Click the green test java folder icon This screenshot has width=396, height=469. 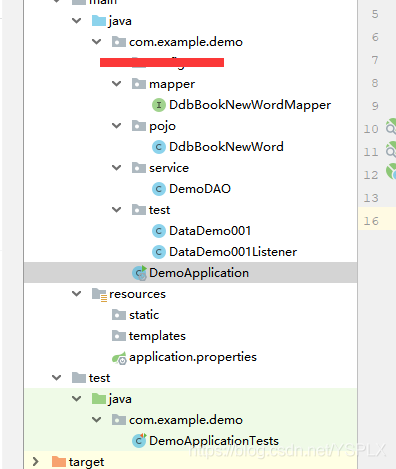[x=99, y=399]
